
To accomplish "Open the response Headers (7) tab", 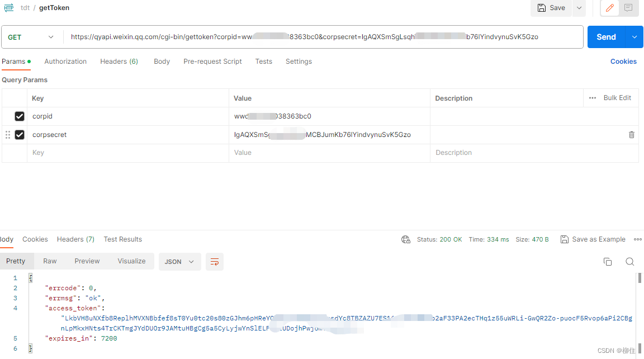I will pos(75,239).
